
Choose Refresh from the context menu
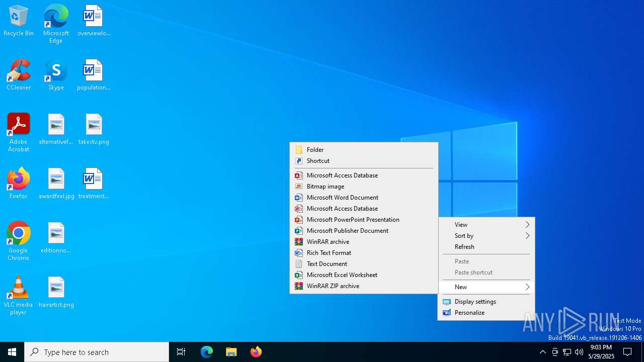click(486, 247)
